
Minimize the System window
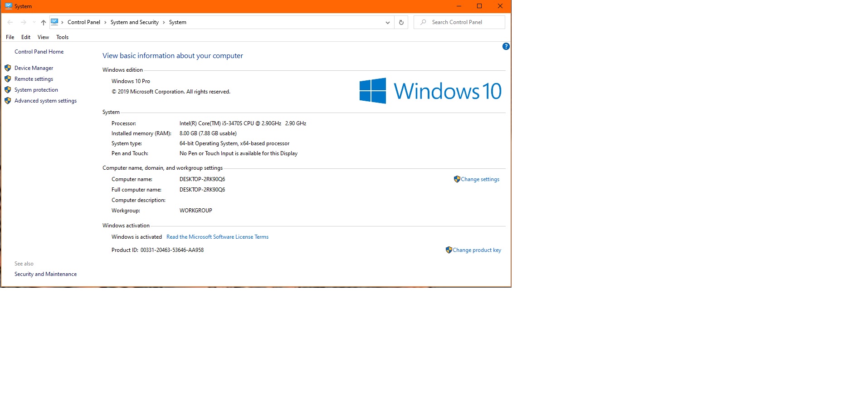click(458, 6)
